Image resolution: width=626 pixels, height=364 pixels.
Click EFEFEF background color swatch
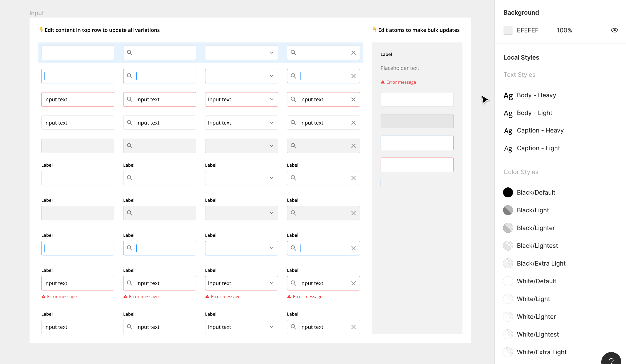coord(507,30)
